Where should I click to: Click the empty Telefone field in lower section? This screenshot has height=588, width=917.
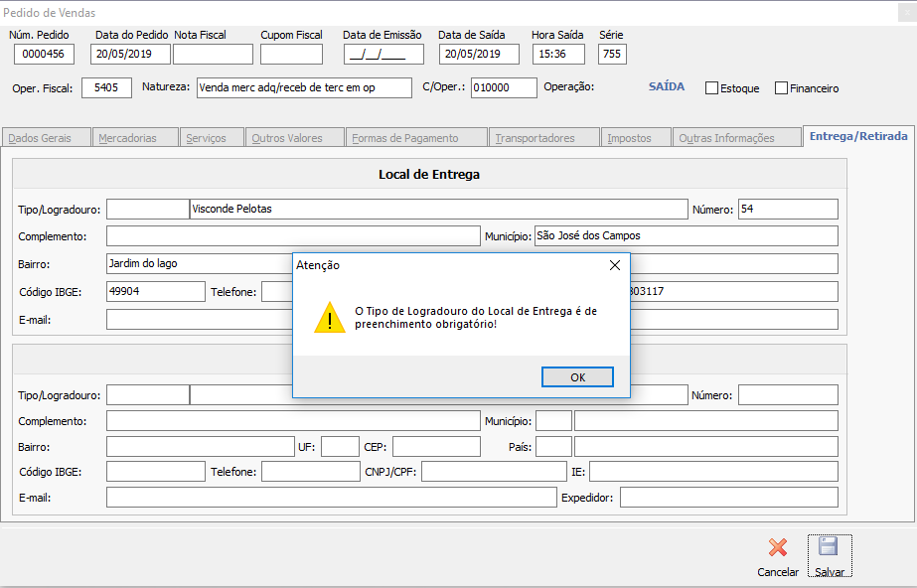click(311, 472)
